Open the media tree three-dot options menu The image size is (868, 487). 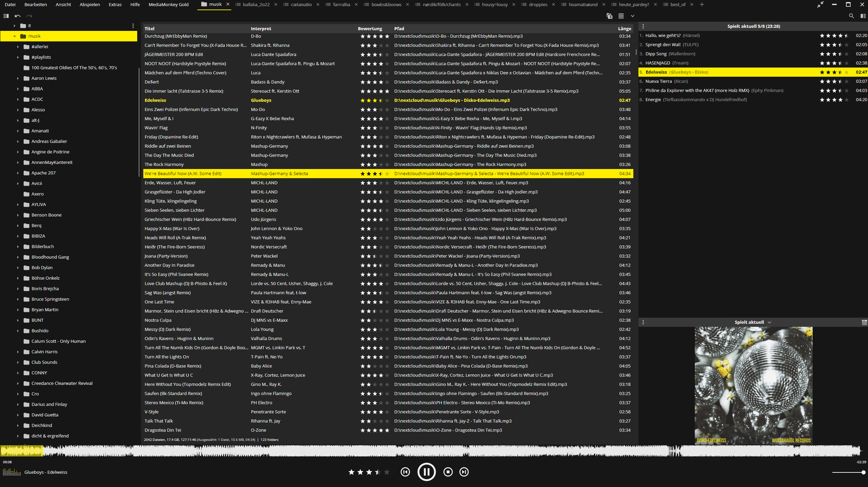pyautogui.click(x=133, y=26)
